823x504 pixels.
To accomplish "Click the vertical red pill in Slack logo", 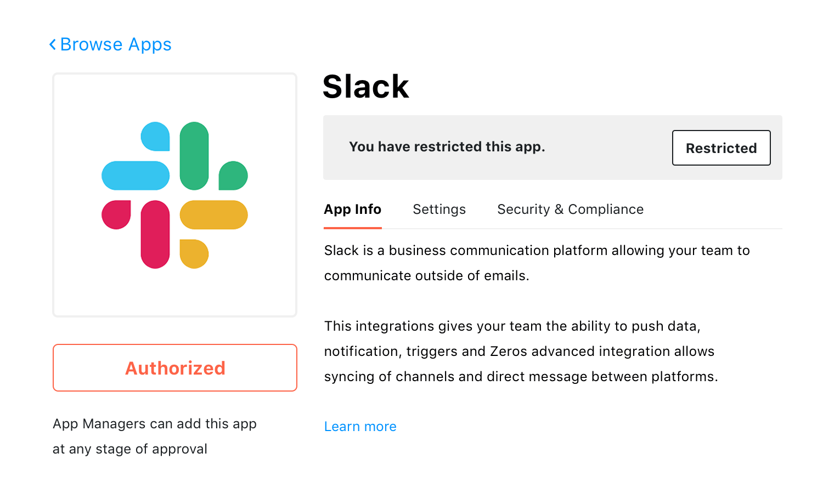I will [x=155, y=234].
